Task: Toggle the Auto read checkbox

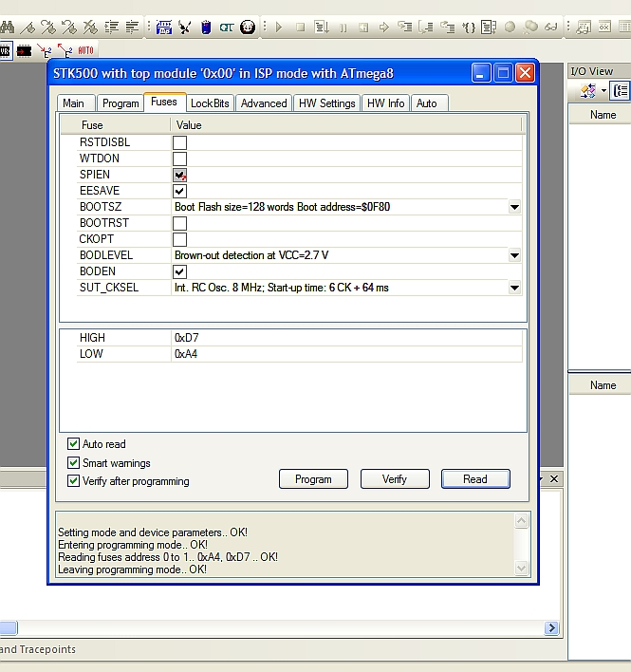Action: click(74, 443)
